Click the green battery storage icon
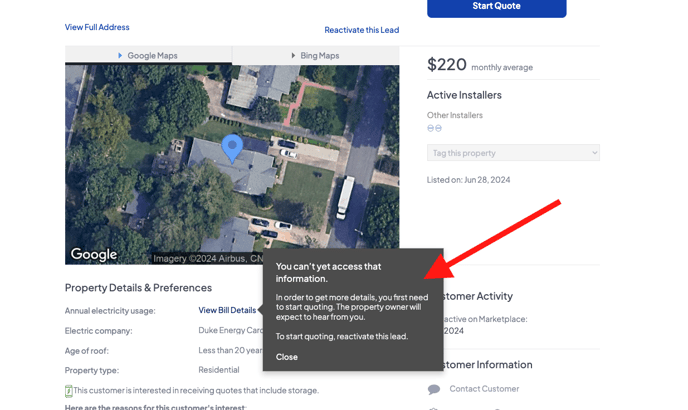The height and width of the screenshot is (410, 688). [x=69, y=391]
